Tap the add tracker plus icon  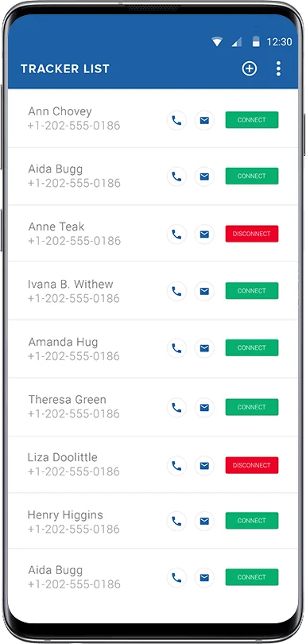click(x=249, y=68)
